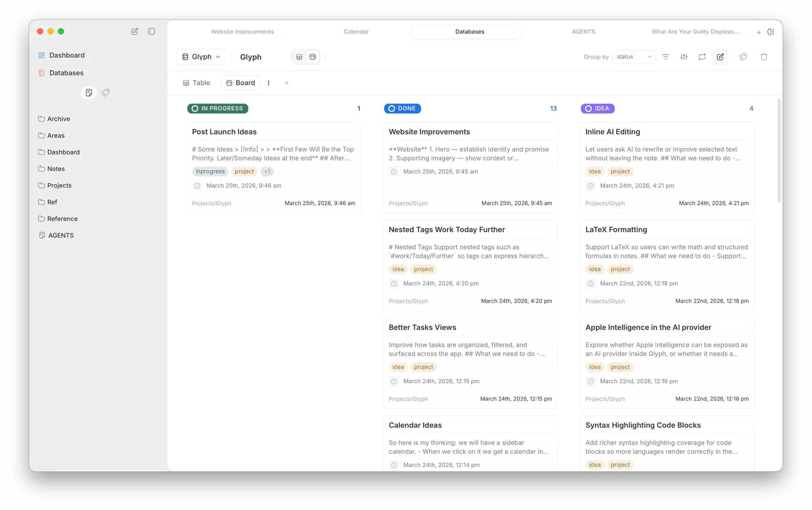Select the tags filter icon in sidebar
Viewport: 812px width, 510px height.
[105, 93]
